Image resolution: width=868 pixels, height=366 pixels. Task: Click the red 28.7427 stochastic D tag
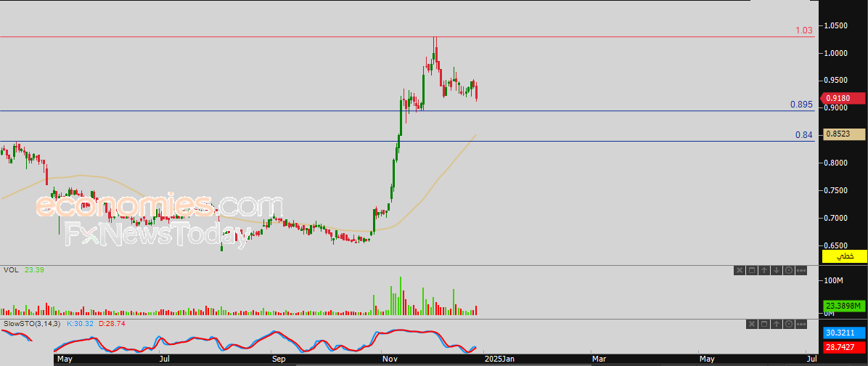click(845, 346)
